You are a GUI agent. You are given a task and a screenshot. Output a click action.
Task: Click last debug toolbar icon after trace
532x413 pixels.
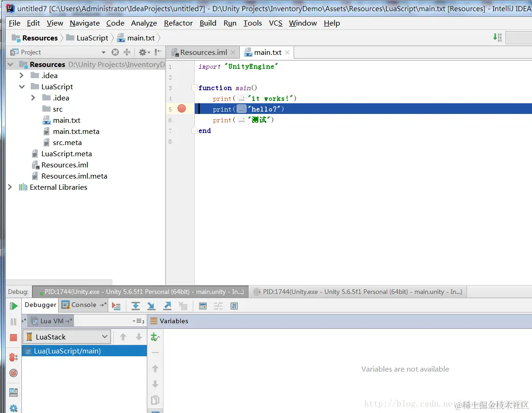pos(234,306)
